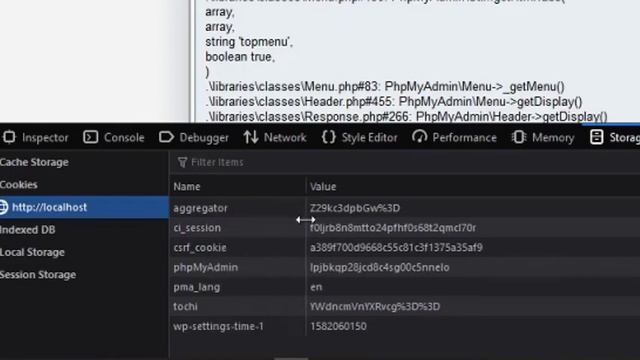
Task: Select the Storage tab
Action: tap(615, 138)
